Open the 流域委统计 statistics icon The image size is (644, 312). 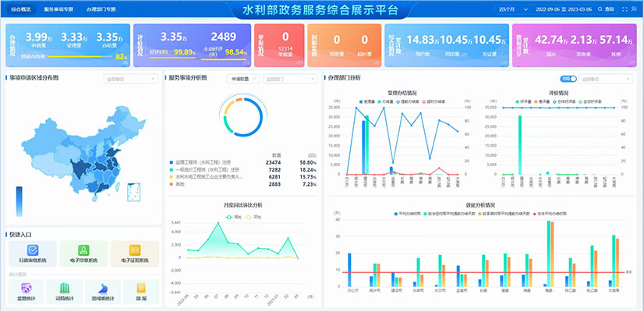pyautogui.click(x=103, y=288)
